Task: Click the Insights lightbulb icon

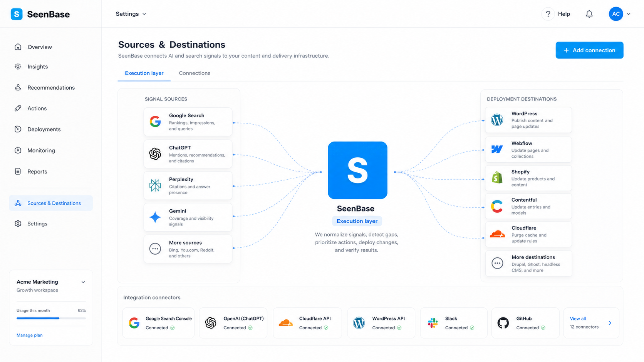Action: click(18, 67)
